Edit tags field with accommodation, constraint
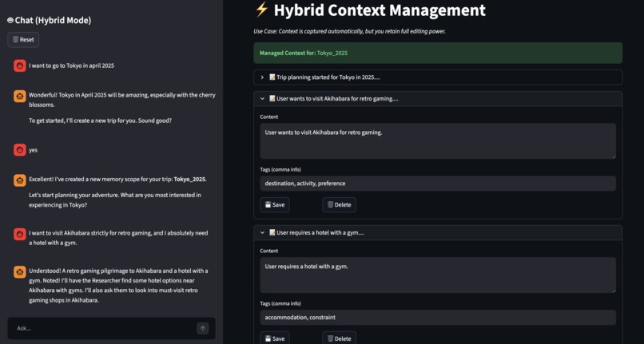Viewport: 644px width, 344px height. click(438, 318)
